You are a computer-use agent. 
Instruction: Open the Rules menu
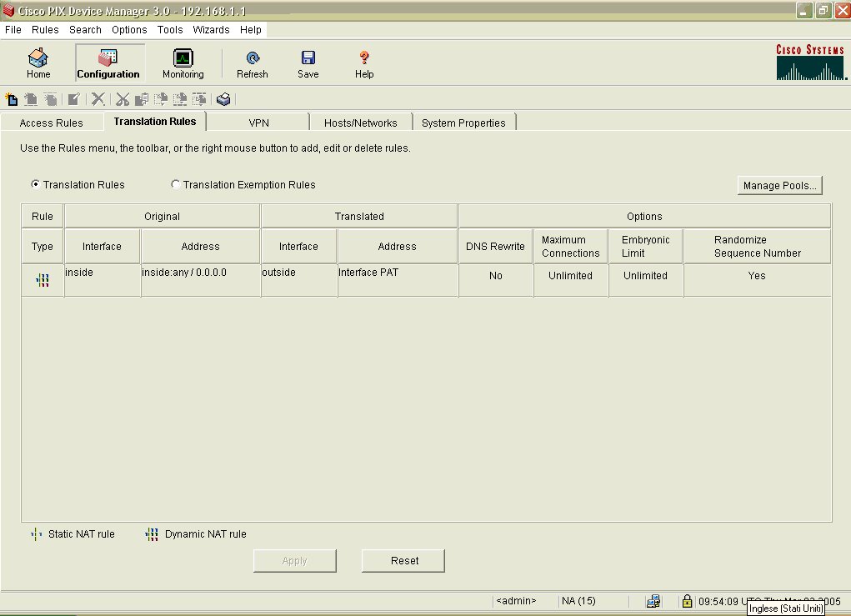45,30
